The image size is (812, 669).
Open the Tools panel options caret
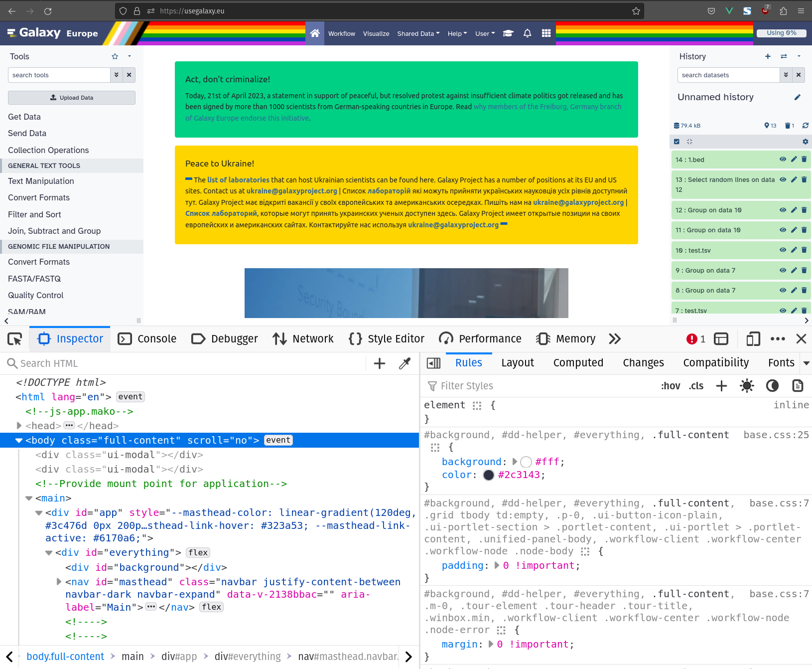click(130, 56)
